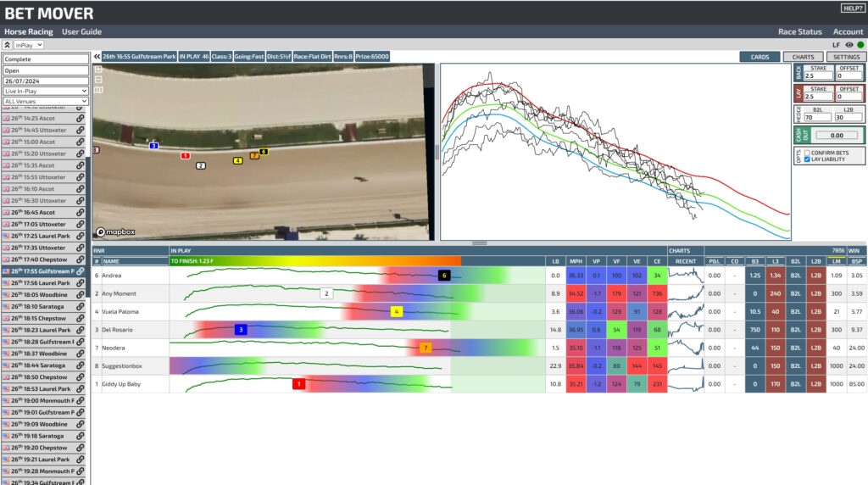The height and width of the screenshot is (485, 868).
Task: Click the LB column header
Action: [555, 261]
